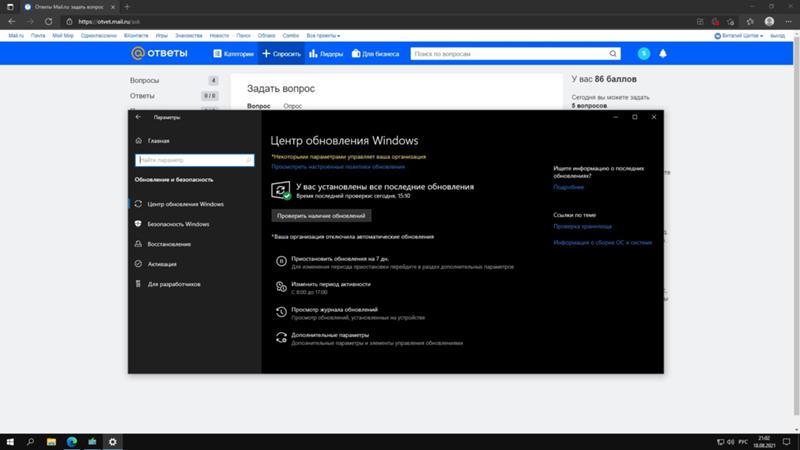
Task: Close the Ответы Mail.ru browser tab
Action: click(113, 7)
